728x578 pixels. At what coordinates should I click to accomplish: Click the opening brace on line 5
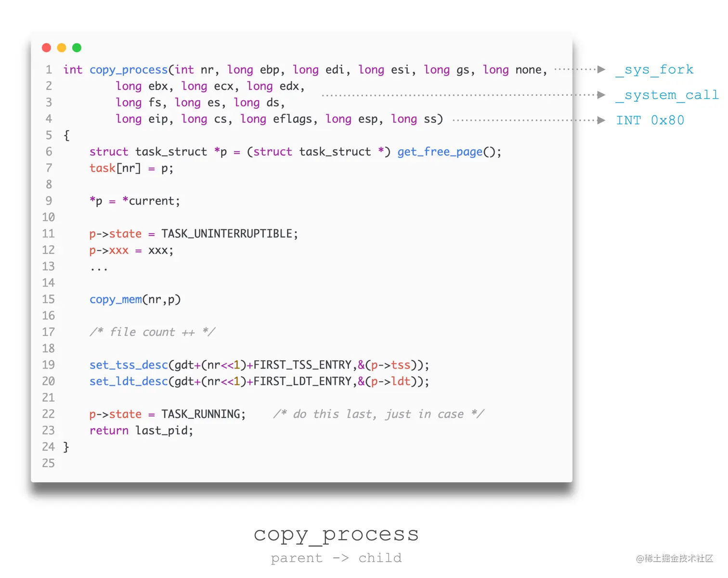click(66, 135)
